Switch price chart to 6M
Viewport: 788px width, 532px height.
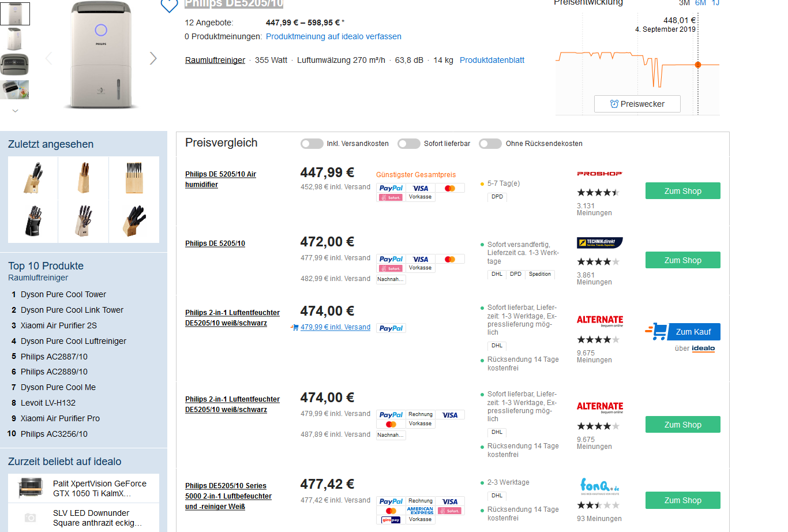click(x=700, y=3)
